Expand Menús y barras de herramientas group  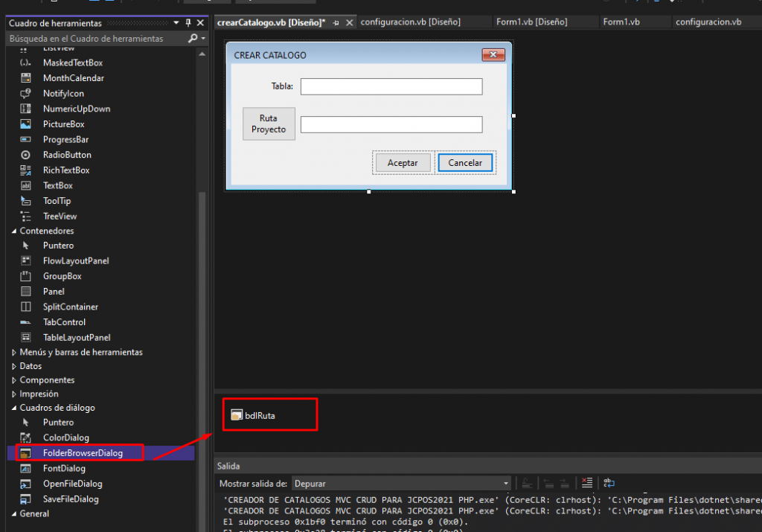(x=14, y=352)
